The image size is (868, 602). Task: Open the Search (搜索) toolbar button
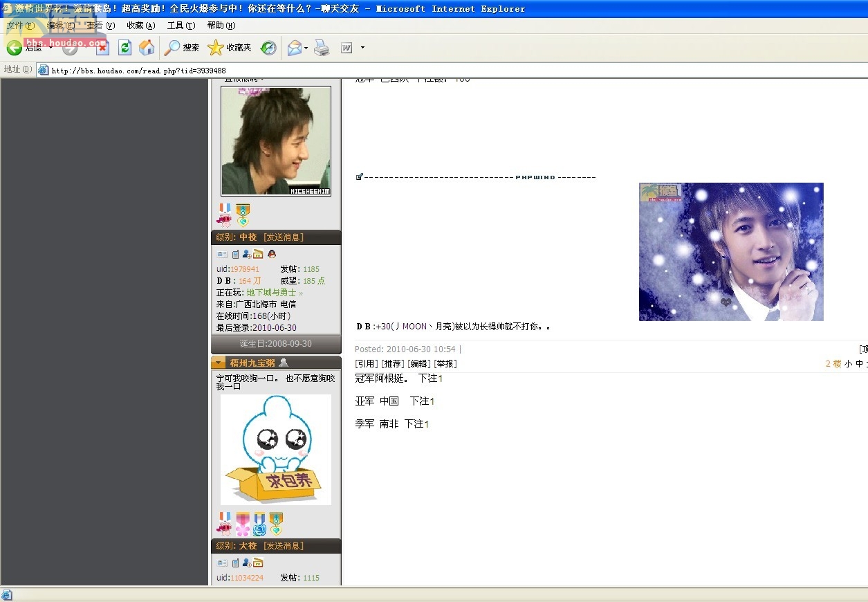(182, 48)
